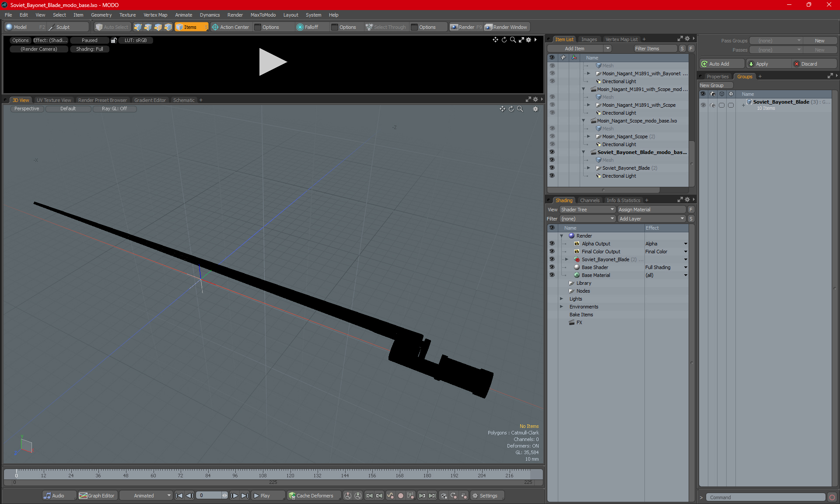Choose the Render Camera selector

[39, 49]
